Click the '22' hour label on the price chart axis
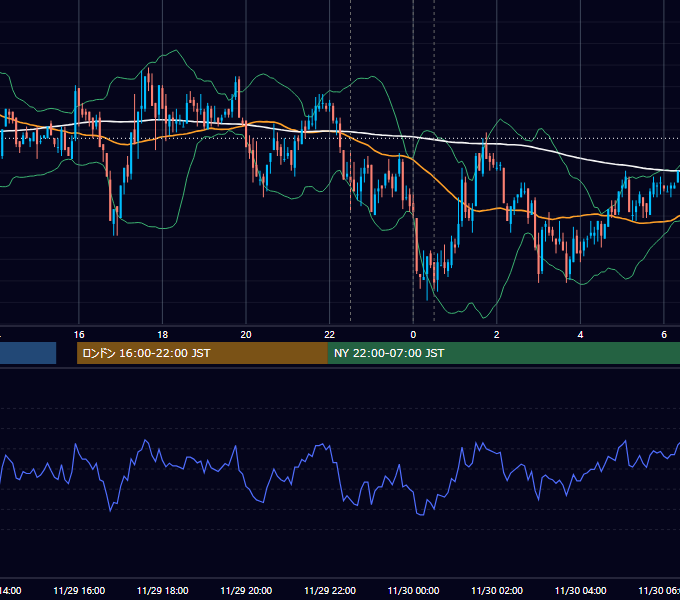The height and width of the screenshot is (600, 680). [330, 335]
